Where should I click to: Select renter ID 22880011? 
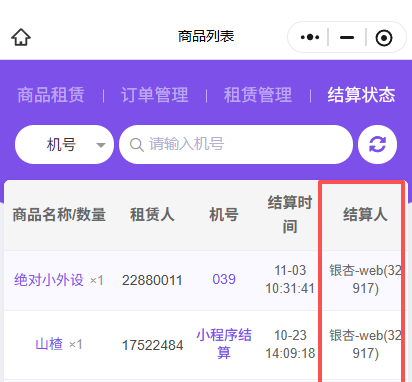152,280
